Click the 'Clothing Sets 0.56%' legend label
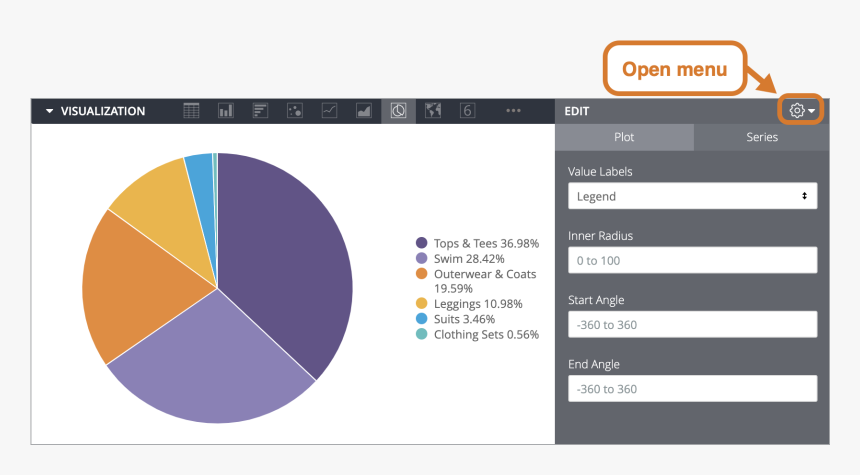The width and height of the screenshot is (860, 475). click(x=486, y=334)
